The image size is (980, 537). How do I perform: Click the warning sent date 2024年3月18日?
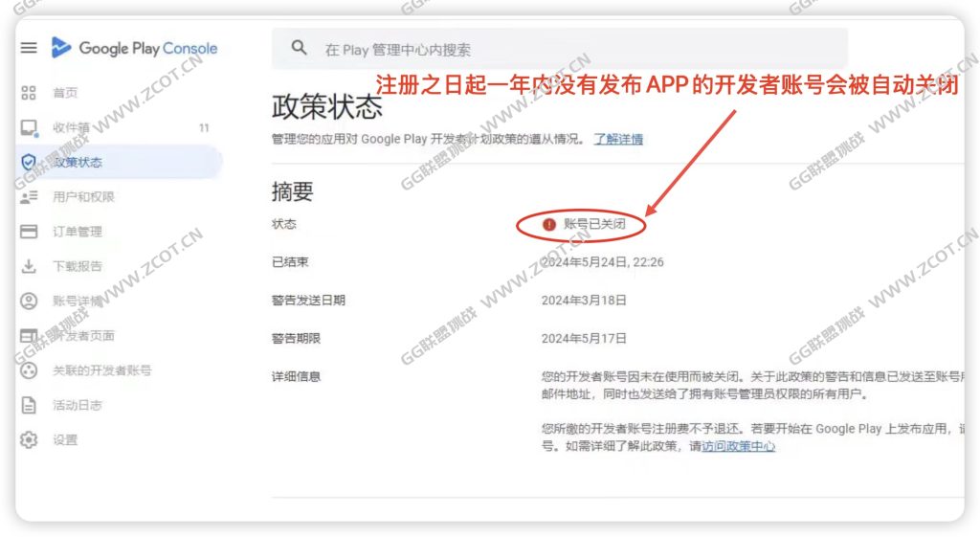pyautogui.click(x=584, y=301)
